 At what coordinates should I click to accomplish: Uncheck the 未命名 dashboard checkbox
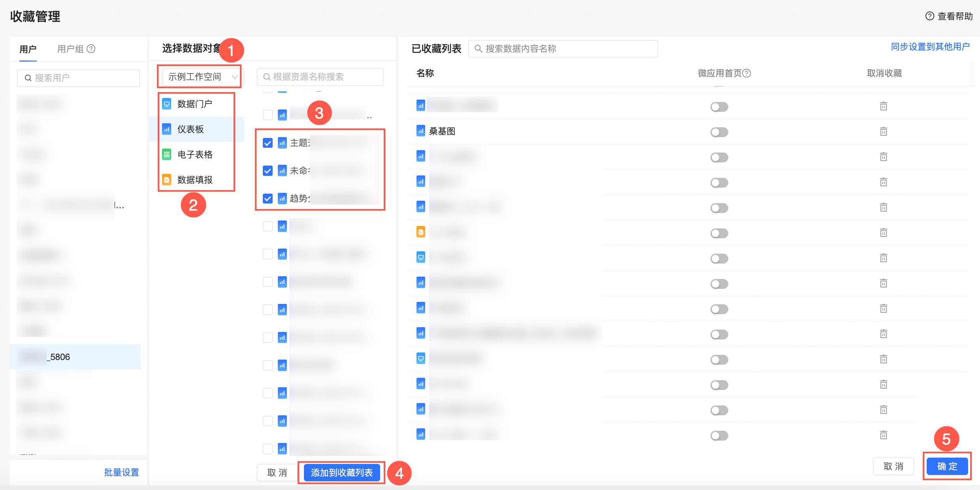268,171
